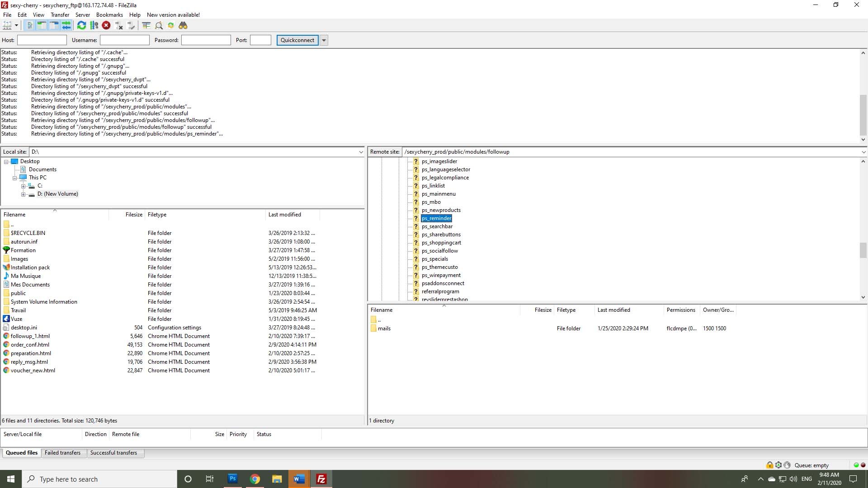Toggle transfer queue display
The height and width of the screenshot is (488, 868).
pyautogui.click(x=66, y=26)
